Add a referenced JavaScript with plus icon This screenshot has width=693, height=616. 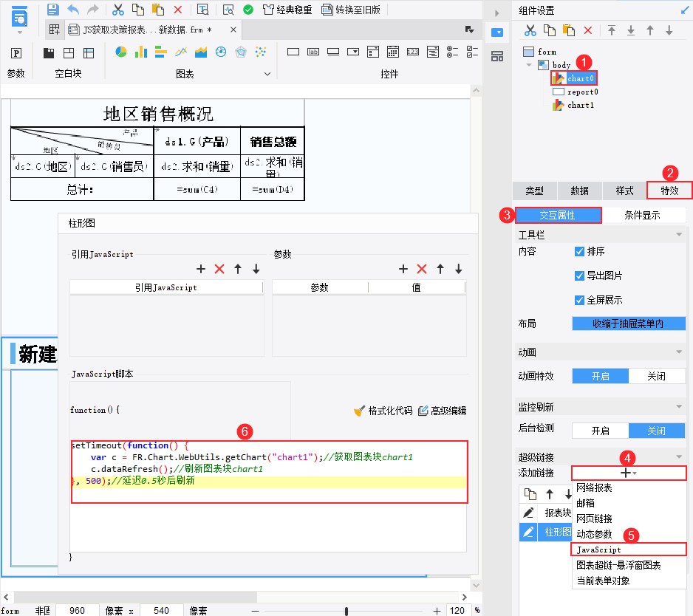(x=201, y=269)
